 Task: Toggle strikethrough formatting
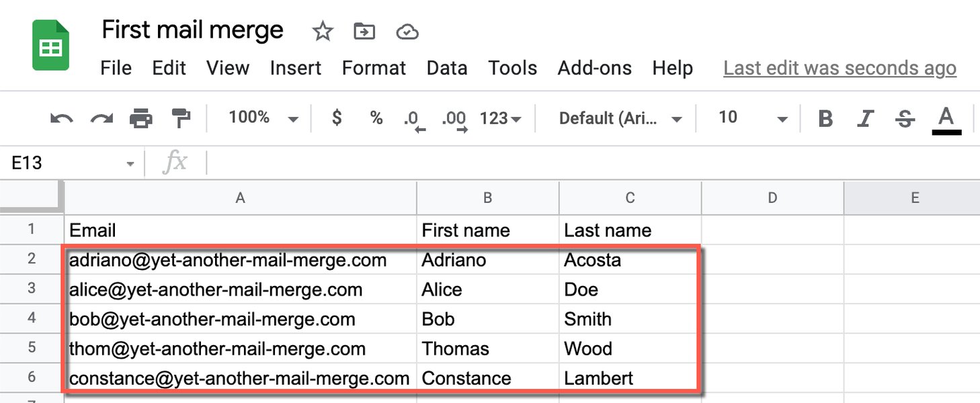pyautogui.click(x=905, y=119)
